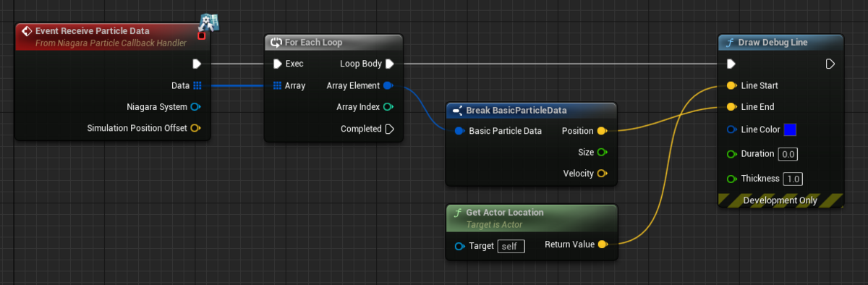Open the blue Line Color swatch
Viewport: 868px width, 285px height.
[790, 130]
